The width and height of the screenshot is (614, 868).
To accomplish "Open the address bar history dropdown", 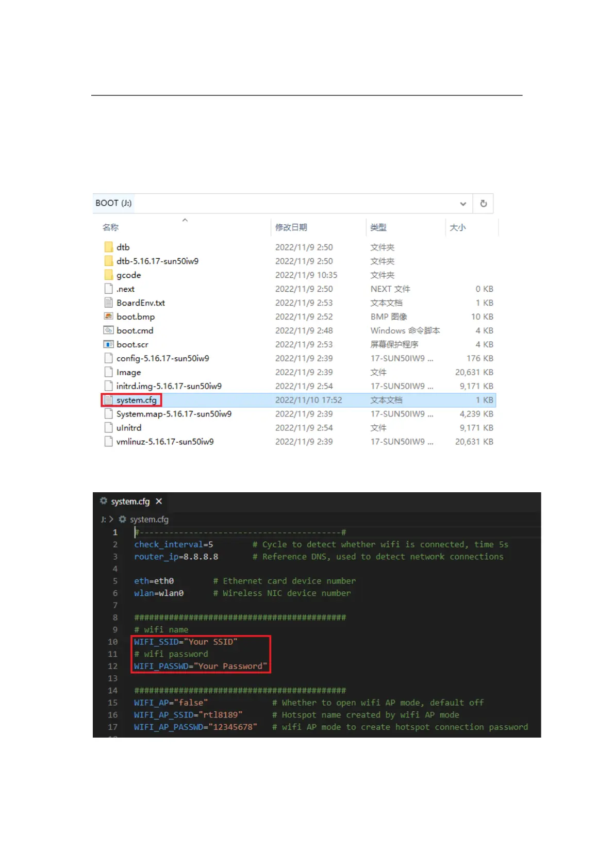I will pos(462,204).
